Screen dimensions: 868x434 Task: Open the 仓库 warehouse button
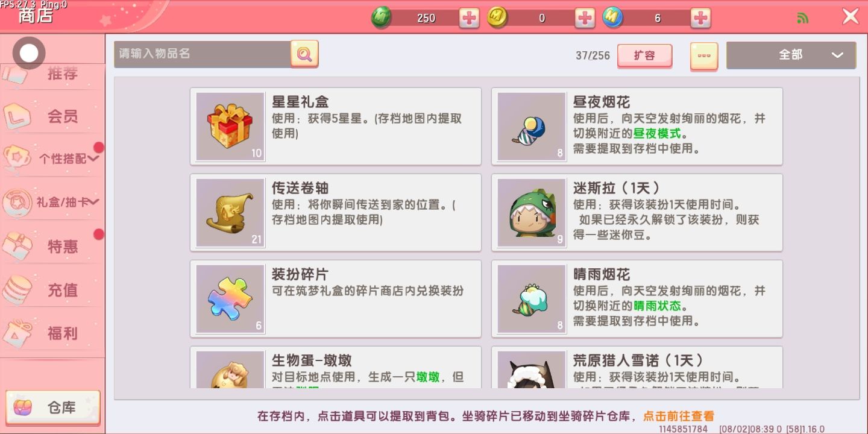pos(52,408)
